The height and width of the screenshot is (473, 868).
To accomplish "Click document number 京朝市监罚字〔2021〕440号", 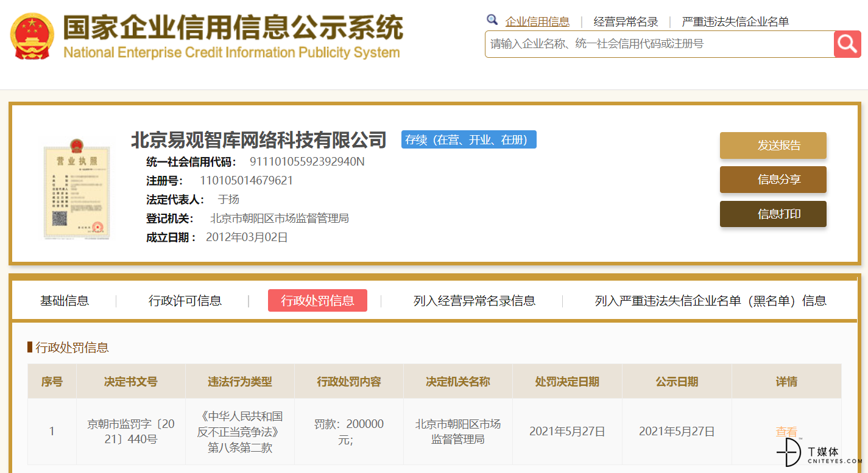I will pos(131,432).
